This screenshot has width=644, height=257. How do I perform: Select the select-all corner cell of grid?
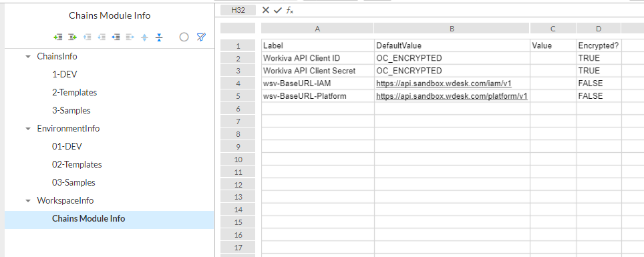click(238, 28)
